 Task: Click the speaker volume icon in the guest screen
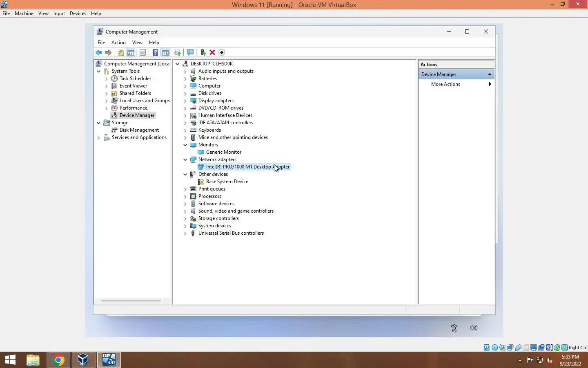point(474,328)
